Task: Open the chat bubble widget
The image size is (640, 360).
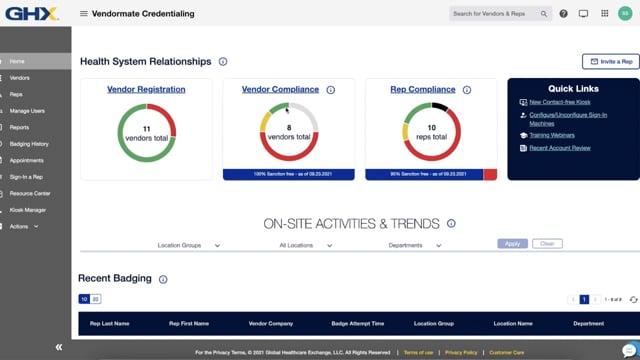Action: 630,350
